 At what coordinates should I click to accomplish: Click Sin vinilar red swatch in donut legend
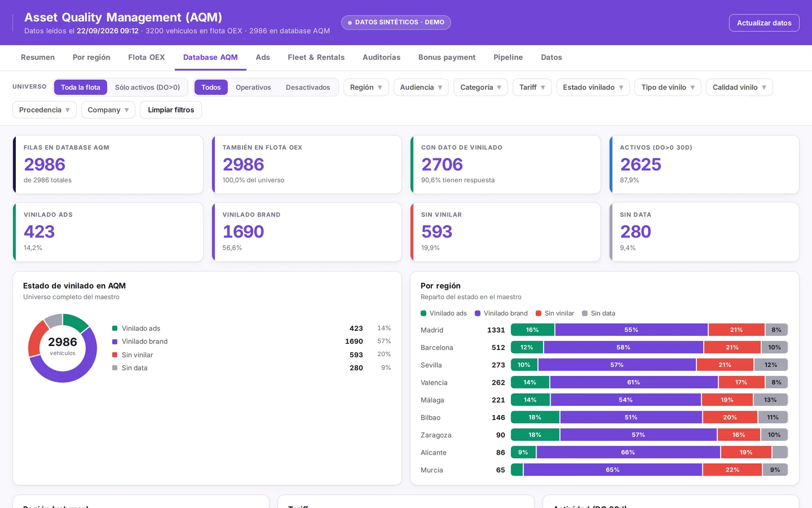115,355
